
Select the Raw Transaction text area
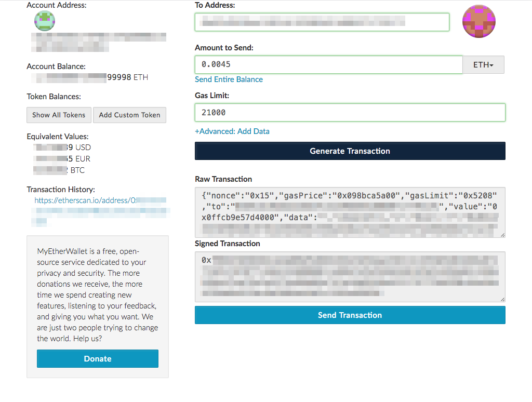[x=350, y=212]
